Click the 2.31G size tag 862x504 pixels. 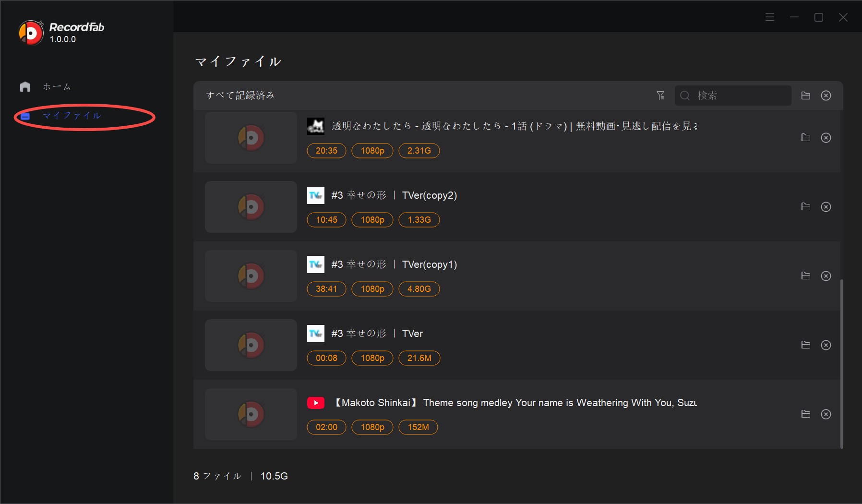[x=419, y=151]
